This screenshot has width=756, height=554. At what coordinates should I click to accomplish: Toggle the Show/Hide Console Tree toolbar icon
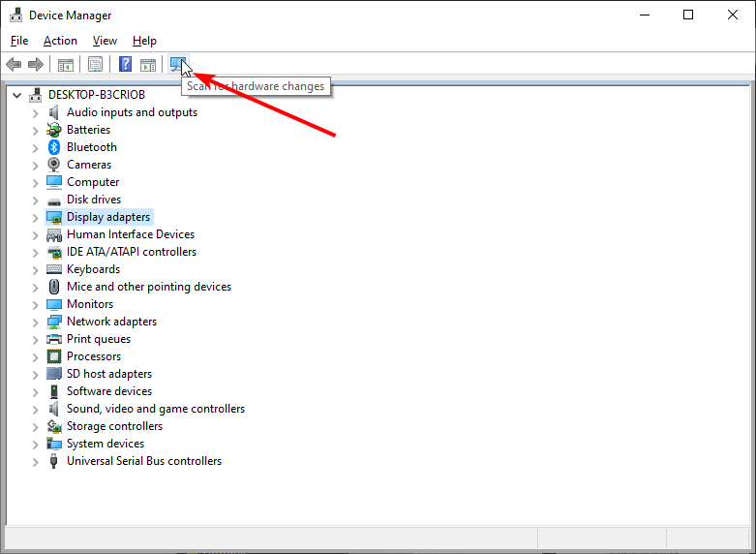pos(65,64)
